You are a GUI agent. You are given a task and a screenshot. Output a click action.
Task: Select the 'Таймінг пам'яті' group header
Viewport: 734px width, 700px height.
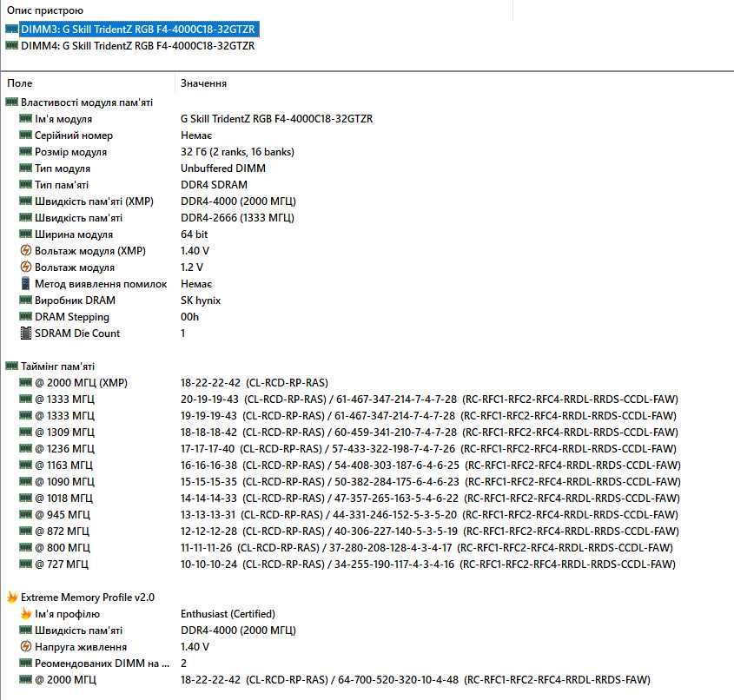[x=57, y=367]
